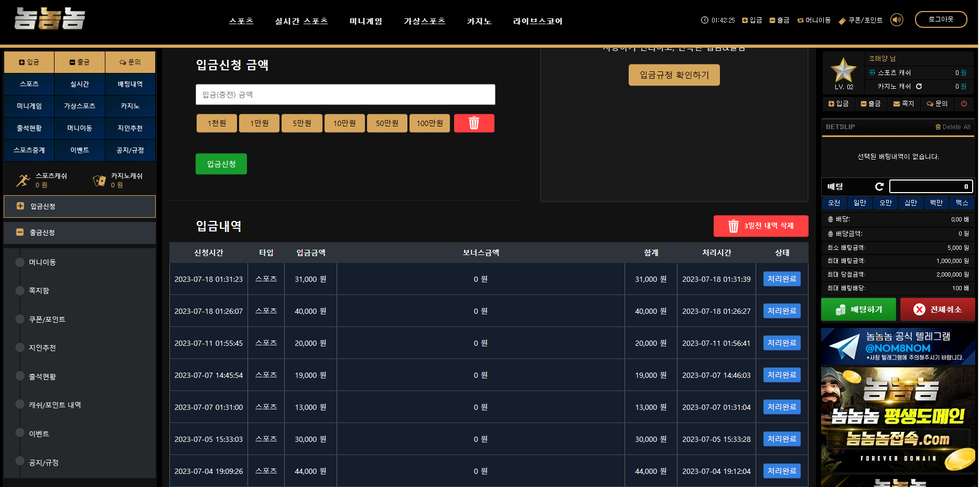This screenshot has height=487, width=980.
Task: Reset bet amount with the circular arrow
Action: coord(879,186)
